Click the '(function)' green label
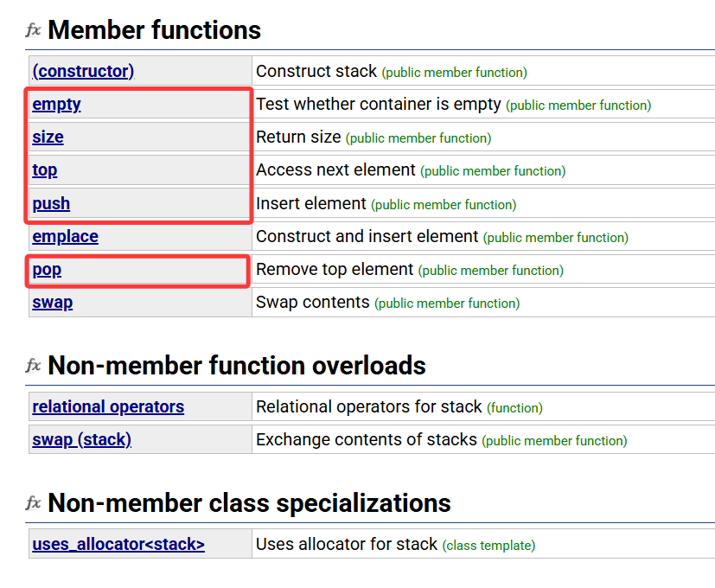 click(x=514, y=408)
